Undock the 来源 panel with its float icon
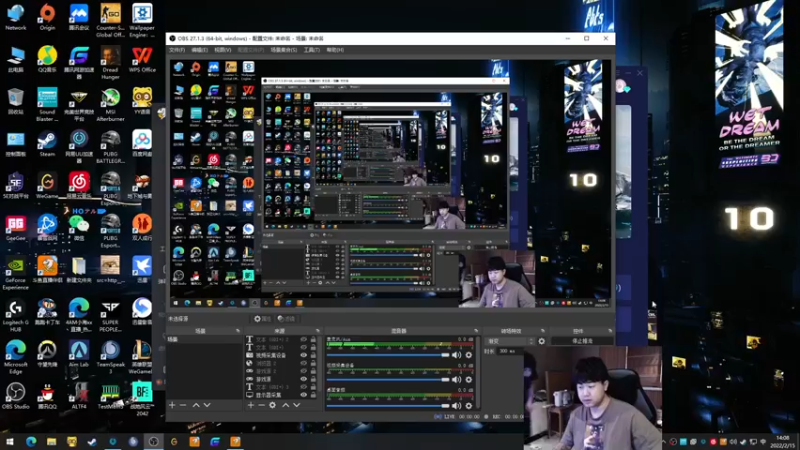Viewport: 800px width, 450px height. pos(318,331)
